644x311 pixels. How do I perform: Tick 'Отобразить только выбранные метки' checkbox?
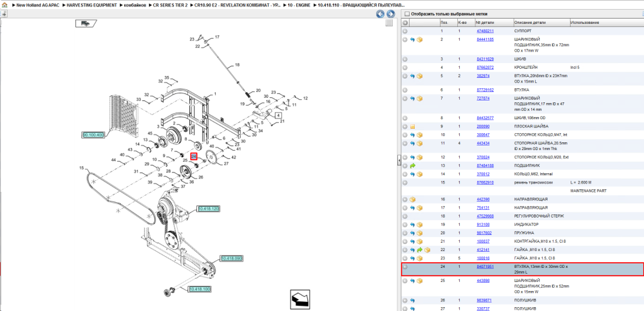click(x=407, y=14)
